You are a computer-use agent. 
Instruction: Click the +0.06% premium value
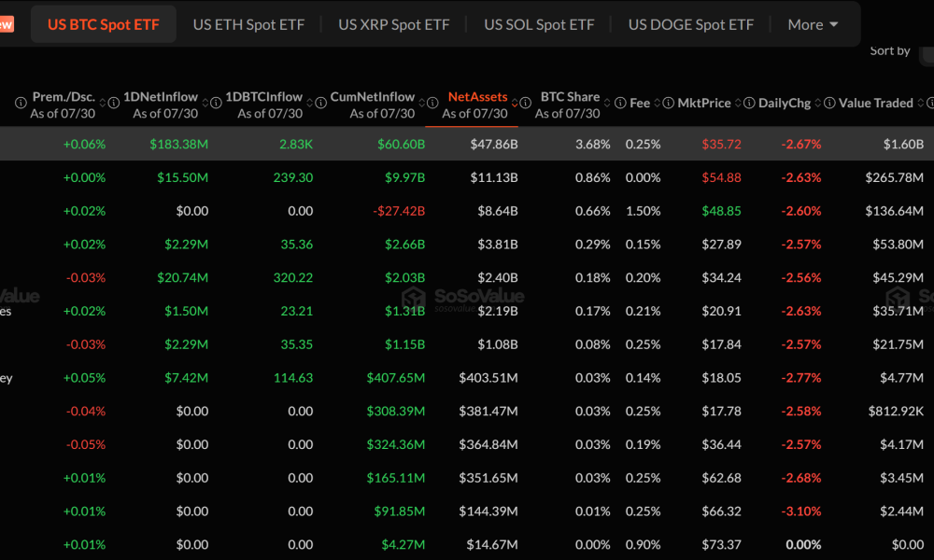[84, 144]
